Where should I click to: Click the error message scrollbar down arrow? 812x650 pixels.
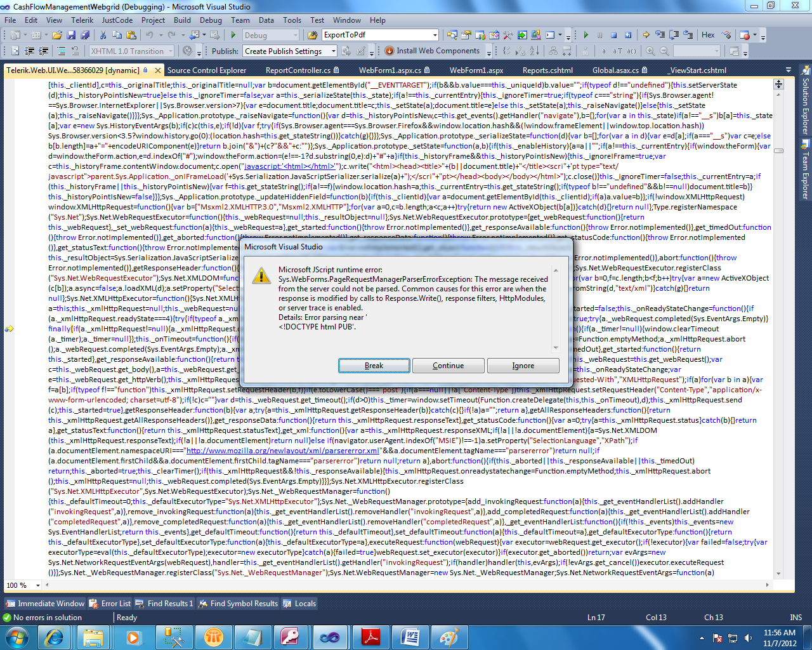(556, 347)
